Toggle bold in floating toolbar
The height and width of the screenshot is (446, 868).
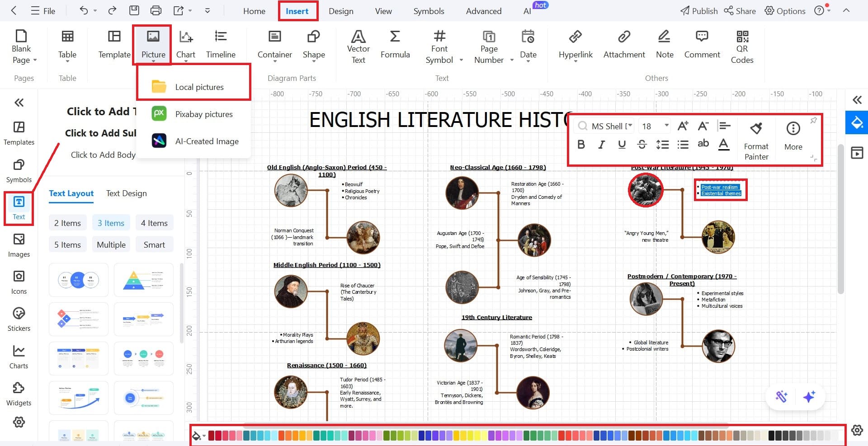(x=581, y=144)
